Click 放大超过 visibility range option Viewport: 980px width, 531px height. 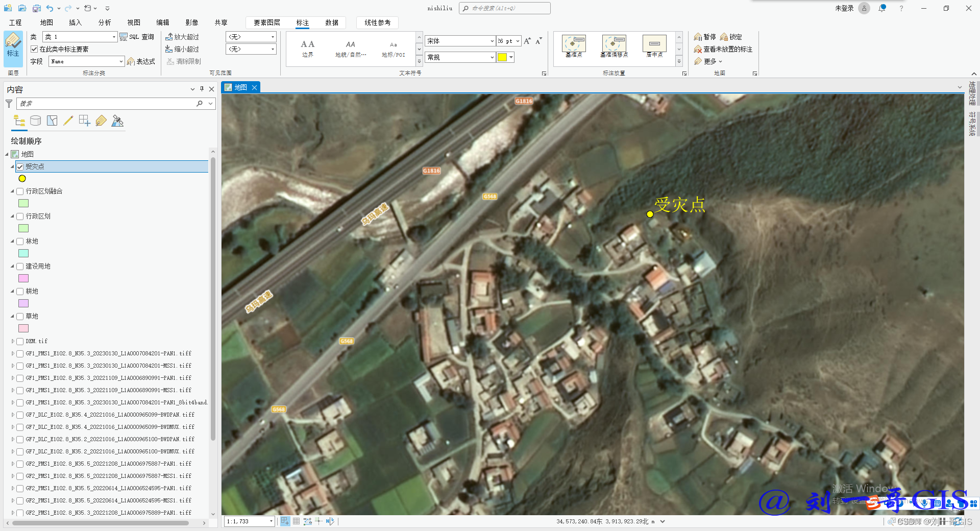point(182,37)
